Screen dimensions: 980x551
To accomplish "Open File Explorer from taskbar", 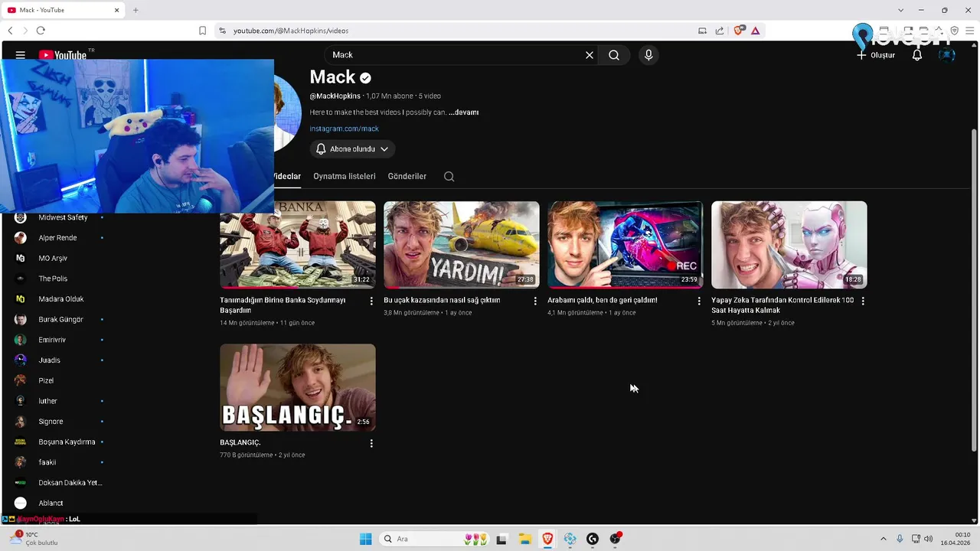I will coord(524,539).
